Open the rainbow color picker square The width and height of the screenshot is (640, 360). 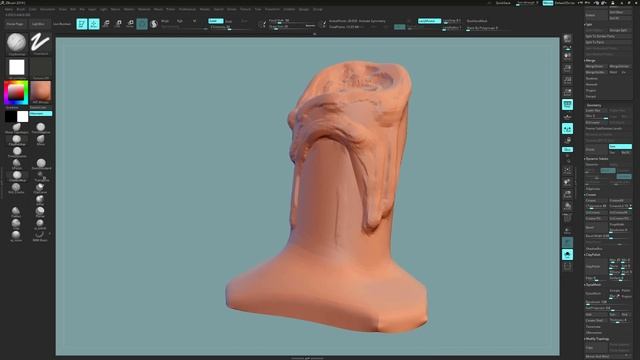point(16,93)
